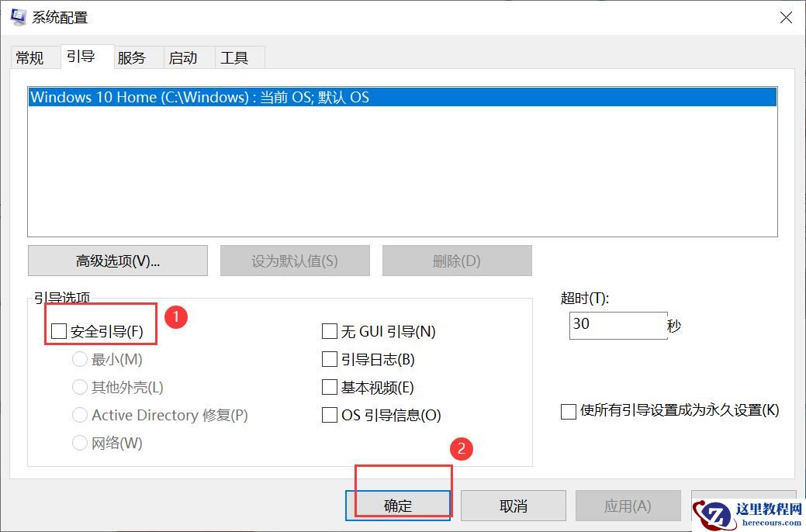The width and height of the screenshot is (806, 532).
Task: Check 使所有引导设置成为永久设置(K)
Action: point(567,411)
